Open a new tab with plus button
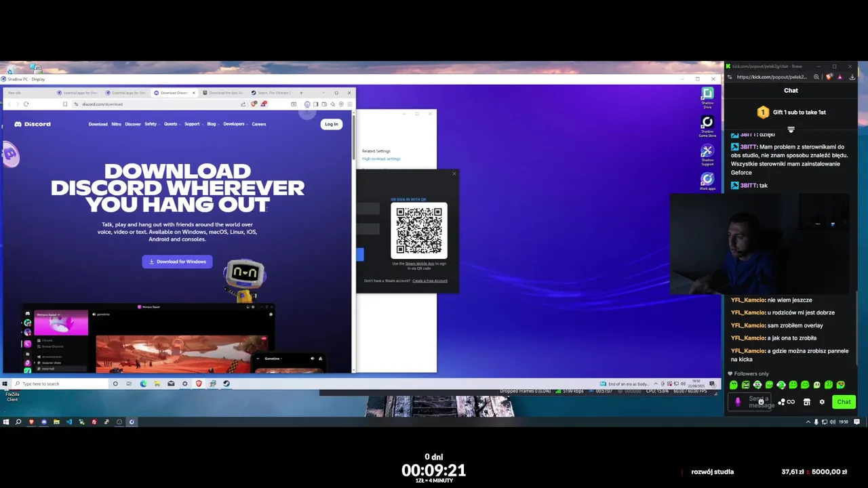 point(302,93)
